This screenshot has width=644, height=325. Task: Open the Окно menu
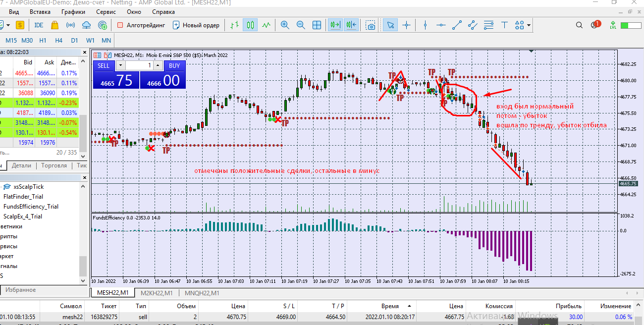pos(134,11)
